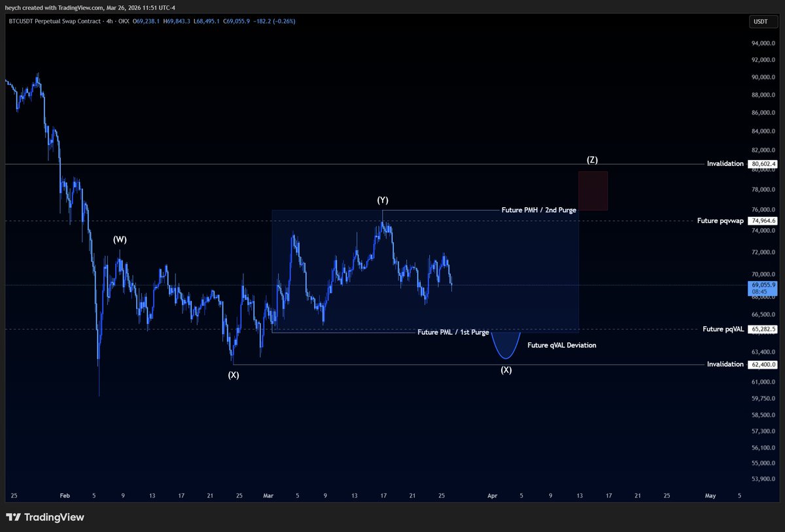Select the (W) wave label

pos(119,240)
